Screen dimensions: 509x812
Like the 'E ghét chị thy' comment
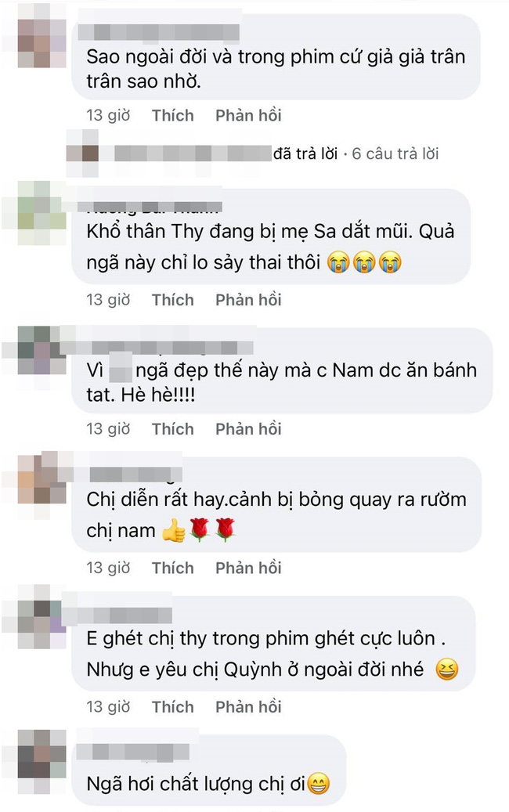pyautogui.click(x=172, y=706)
